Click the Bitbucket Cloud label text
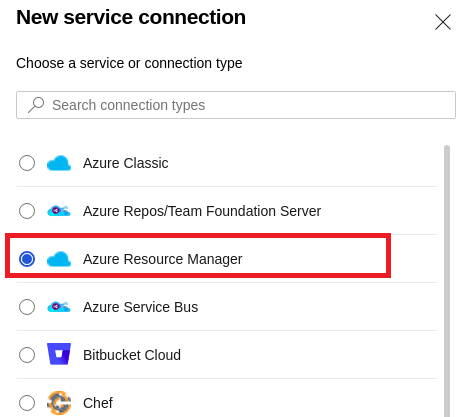 pyautogui.click(x=132, y=355)
